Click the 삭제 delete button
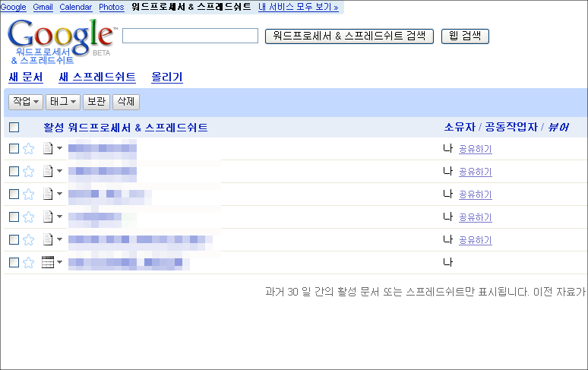This screenshot has height=370, width=588. 126,102
